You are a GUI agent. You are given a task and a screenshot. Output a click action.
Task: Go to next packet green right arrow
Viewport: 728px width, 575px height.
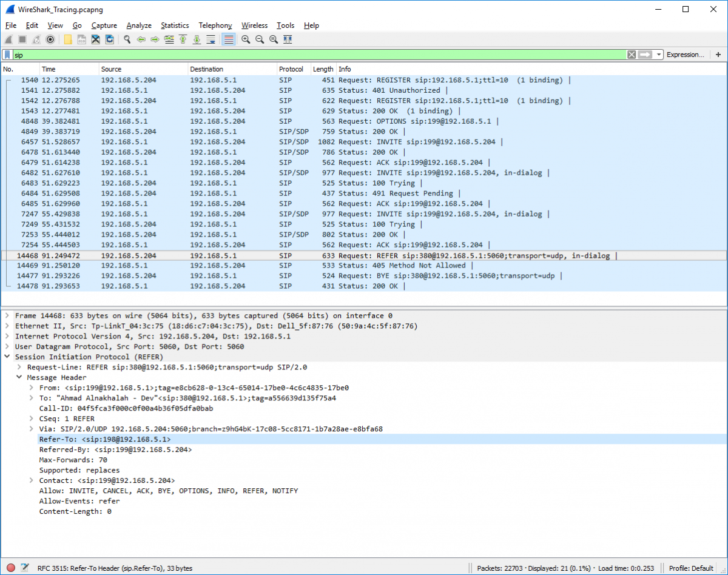point(155,39)
